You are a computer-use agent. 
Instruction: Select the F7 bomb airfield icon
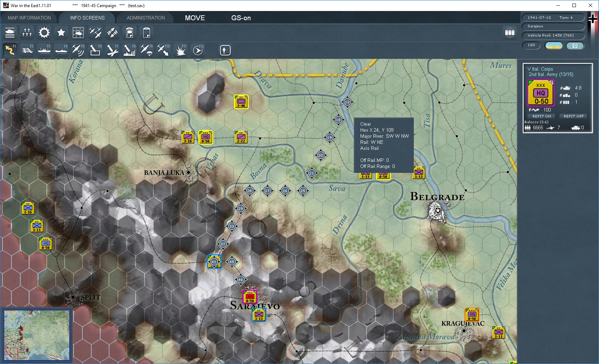(112, 50)
